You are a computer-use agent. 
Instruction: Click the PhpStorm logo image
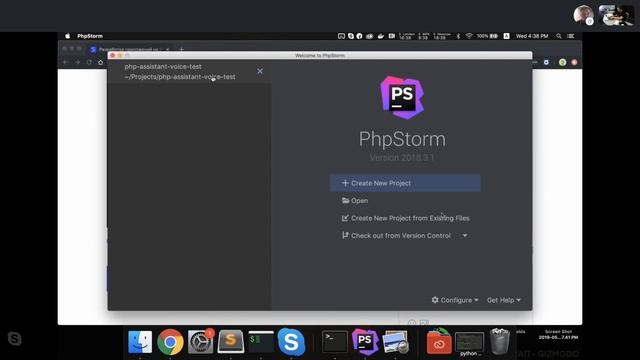[x=402, y=98]
